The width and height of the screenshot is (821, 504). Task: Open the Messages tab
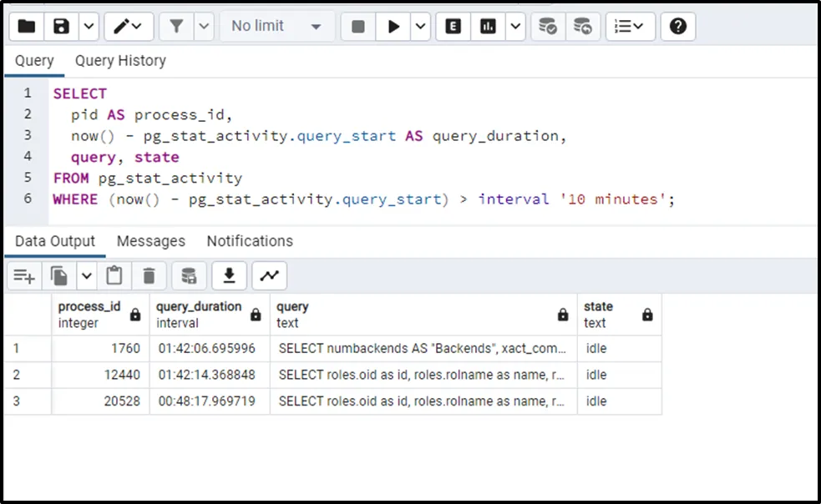point(150,241)
